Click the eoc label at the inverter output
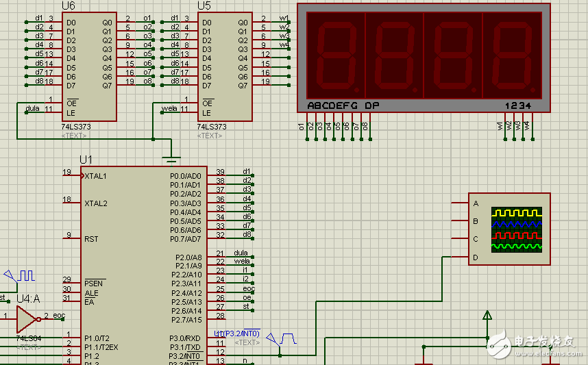 click(59, 315)
